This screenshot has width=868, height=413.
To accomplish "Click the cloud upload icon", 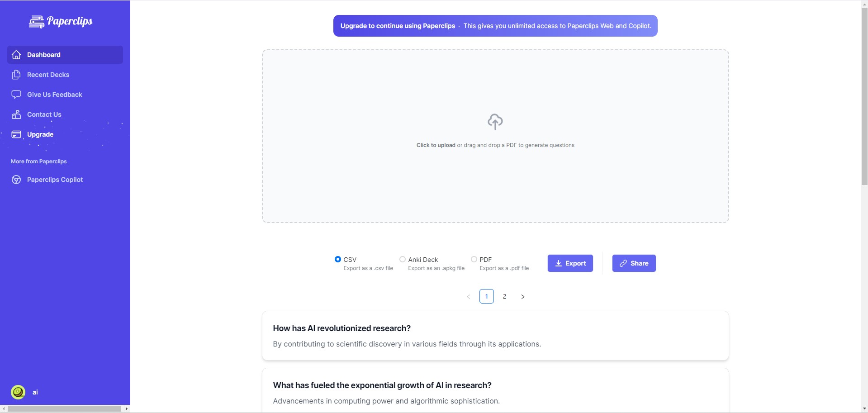I will pos(495,122).
